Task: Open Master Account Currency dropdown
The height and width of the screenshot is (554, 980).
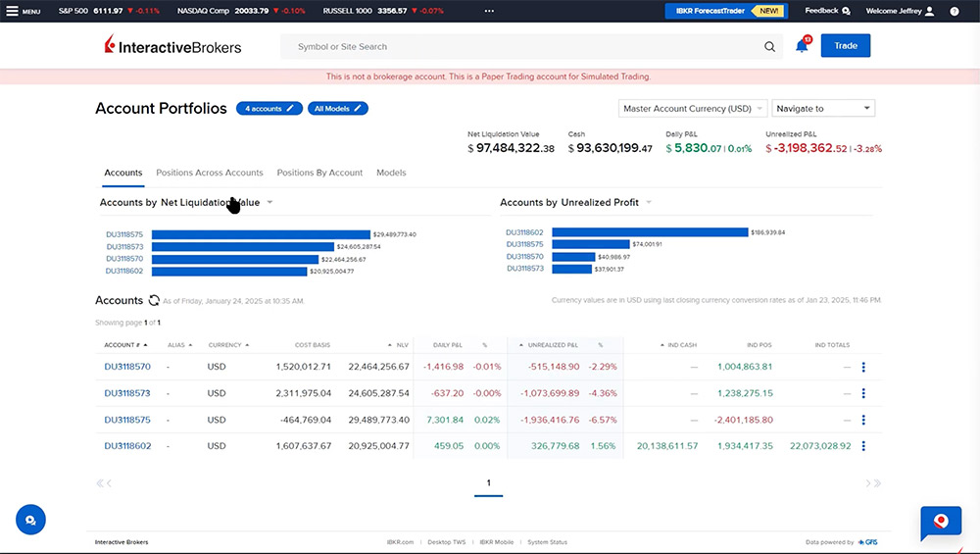Action: coord(693,108)
